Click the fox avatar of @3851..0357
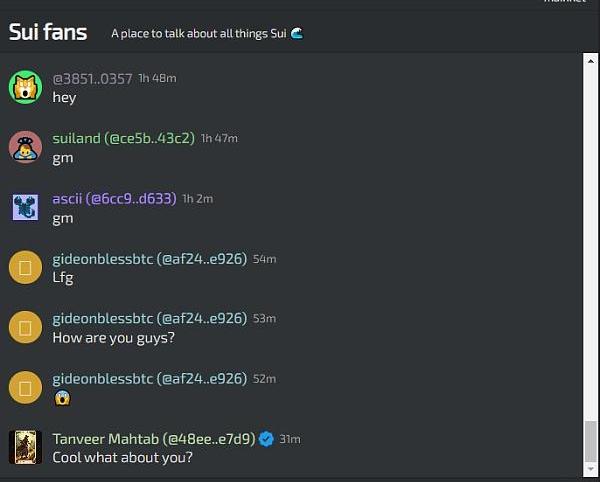The height and width of the screenshot is (482, 600). [x=25, y=87]
